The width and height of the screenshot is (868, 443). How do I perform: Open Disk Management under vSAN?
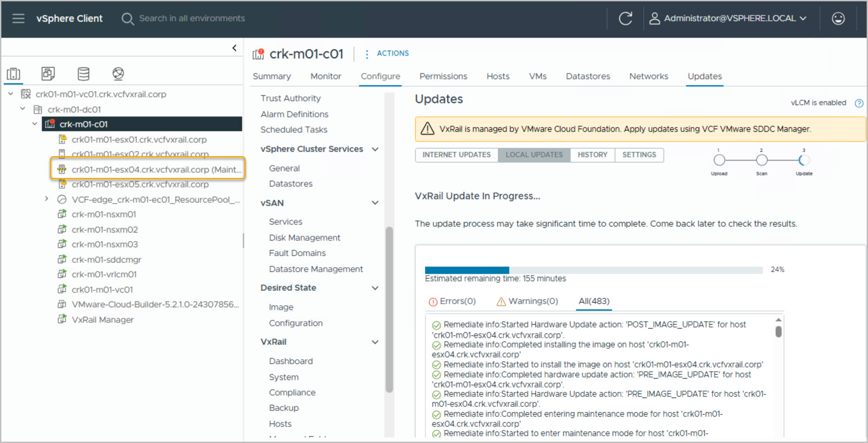[304, 238]
